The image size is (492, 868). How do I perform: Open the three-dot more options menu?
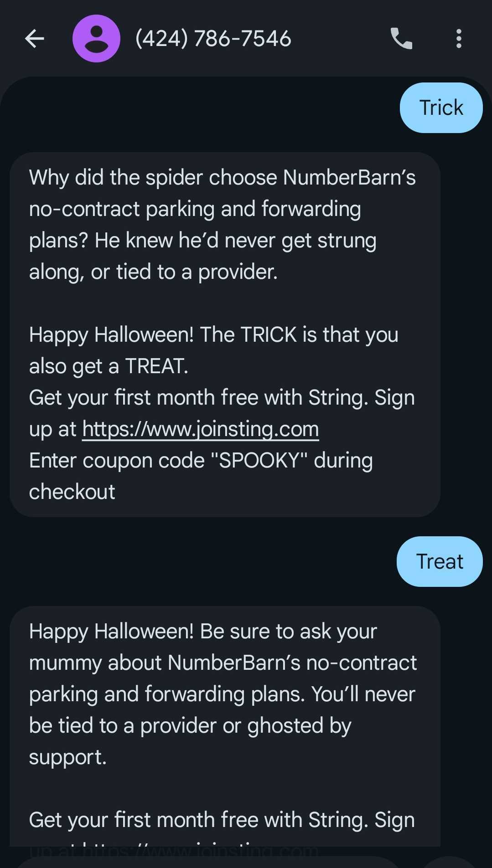point(459,39)
